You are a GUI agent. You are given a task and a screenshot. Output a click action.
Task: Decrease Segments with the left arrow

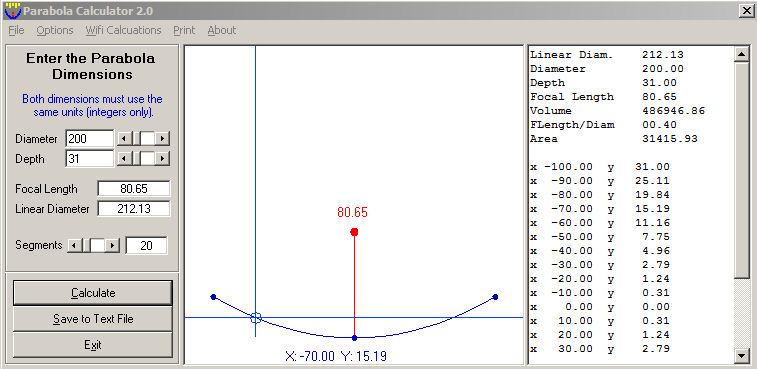[x=74, y=245]
